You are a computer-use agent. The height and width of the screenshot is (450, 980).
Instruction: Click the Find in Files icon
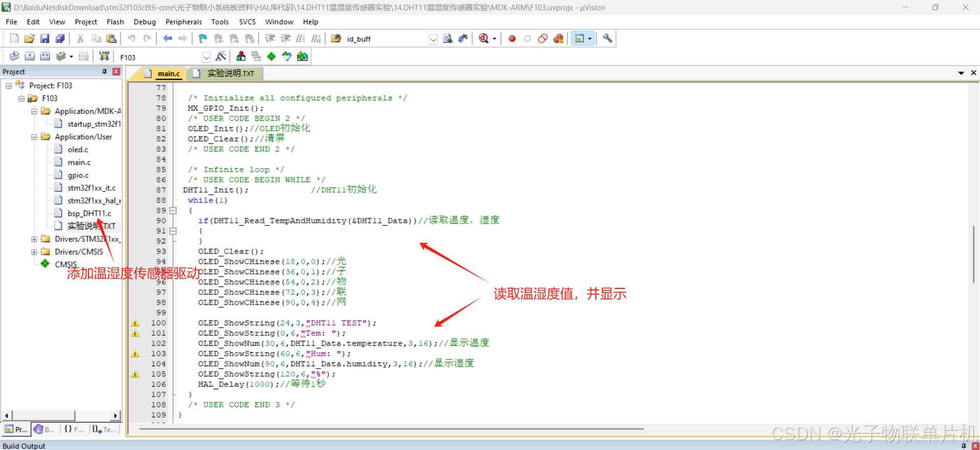pos(336,38)
